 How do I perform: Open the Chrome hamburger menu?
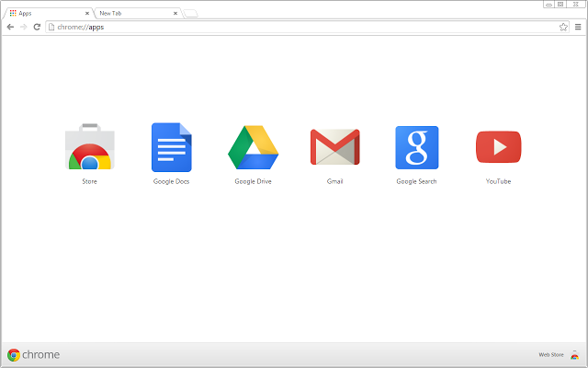tap(578, 27)
